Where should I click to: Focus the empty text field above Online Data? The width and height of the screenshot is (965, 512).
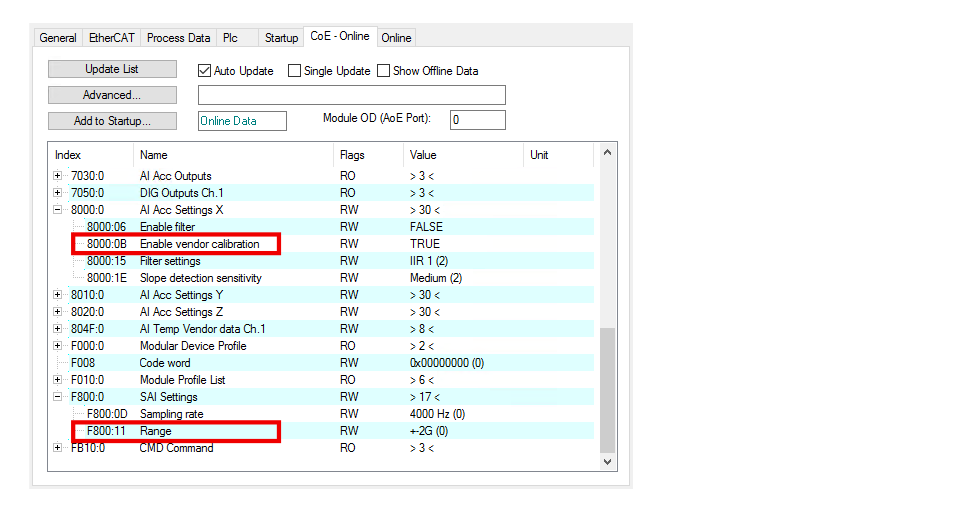tap(351, 95)
